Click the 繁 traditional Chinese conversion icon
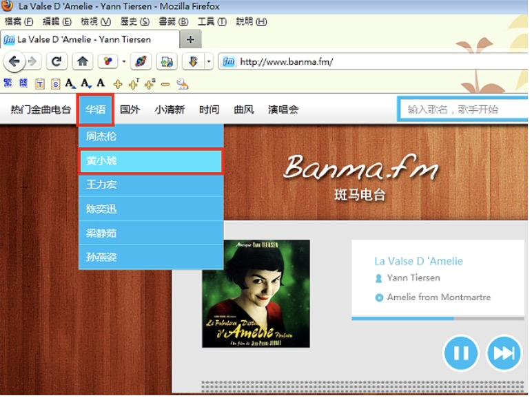The height and width of the screenshot is (398, 532). (8, 83)
